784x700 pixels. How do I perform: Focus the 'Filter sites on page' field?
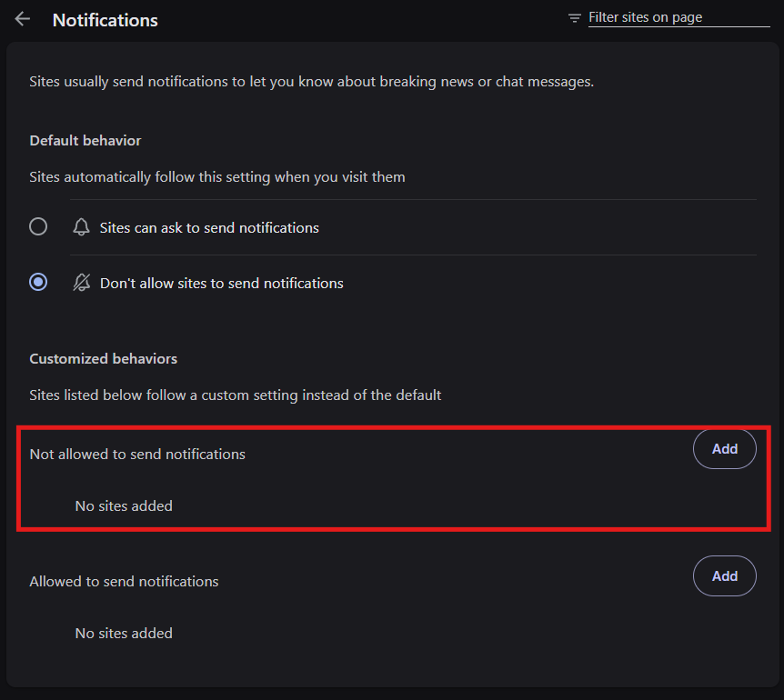(679, 17)
